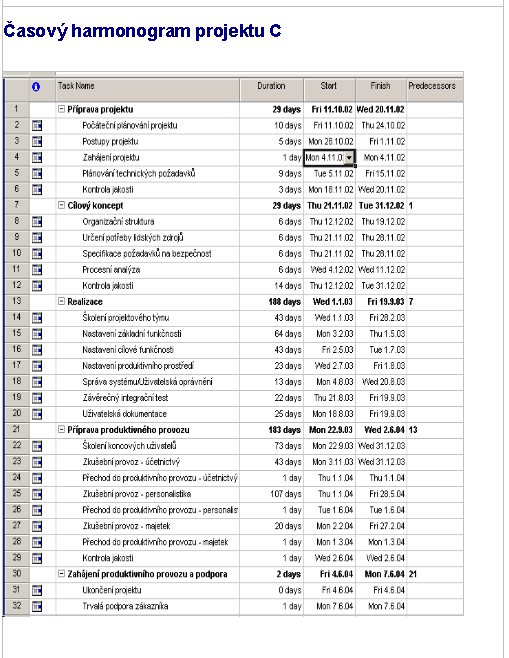Click the info indicator column header icon
This screenshot has height=658, width=509.
pos(36,87)
